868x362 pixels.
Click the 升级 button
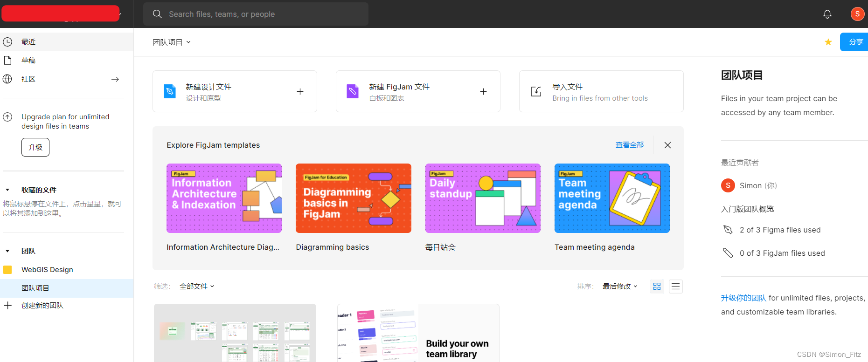coord(35,147)
